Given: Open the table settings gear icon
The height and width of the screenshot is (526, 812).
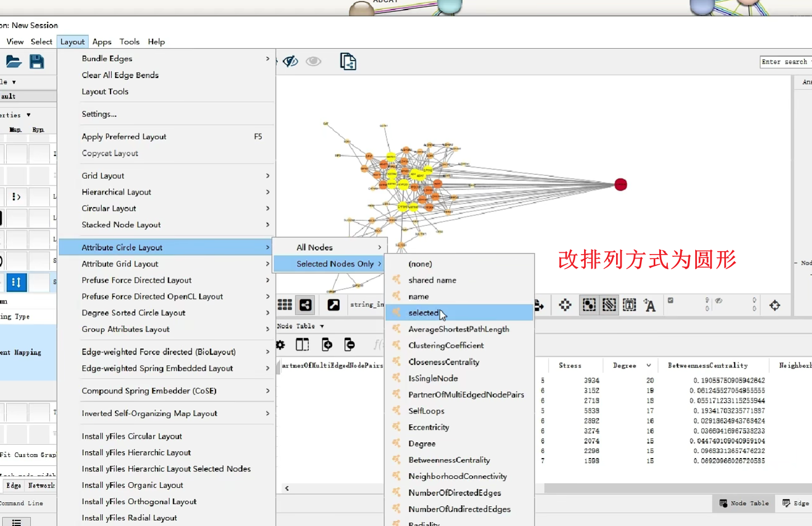Looking at the screenshot, I should (x=280, y=344).
